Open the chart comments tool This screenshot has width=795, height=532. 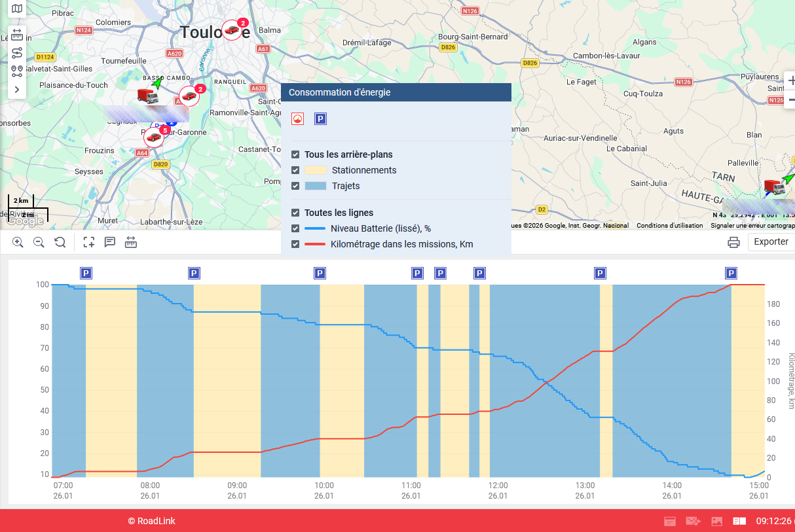click(110, 242)
